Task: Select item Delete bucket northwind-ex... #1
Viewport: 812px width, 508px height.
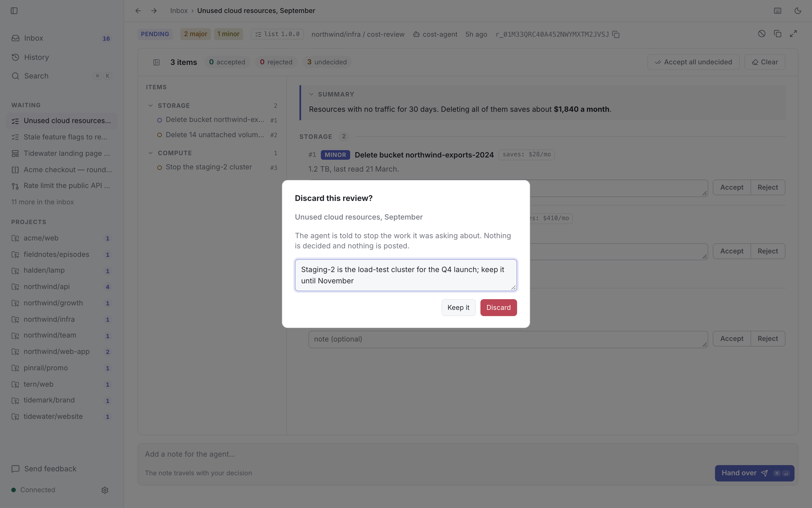Action: [217, 120]
